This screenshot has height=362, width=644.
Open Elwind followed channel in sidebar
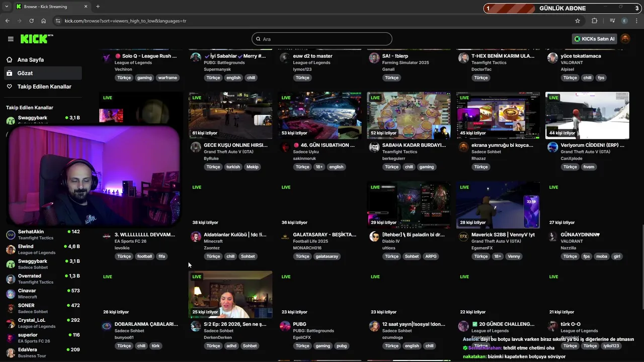pyautogui.click(x=43, y=249)
